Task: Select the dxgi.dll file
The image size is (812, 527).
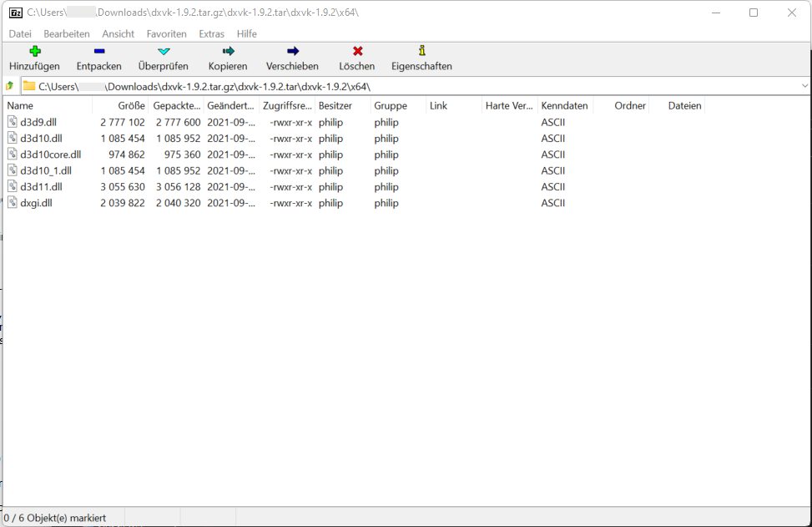Action: coord(37,203)
